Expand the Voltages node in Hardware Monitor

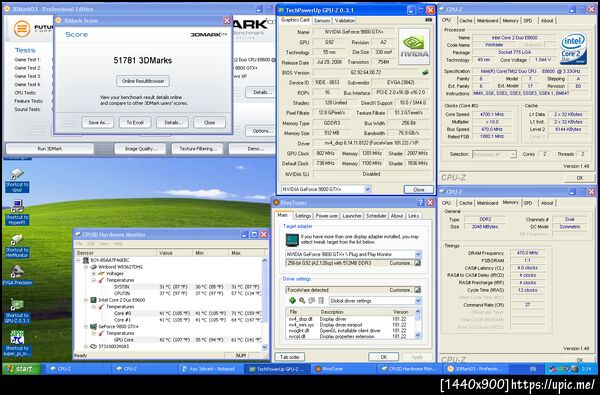point(94,274)
